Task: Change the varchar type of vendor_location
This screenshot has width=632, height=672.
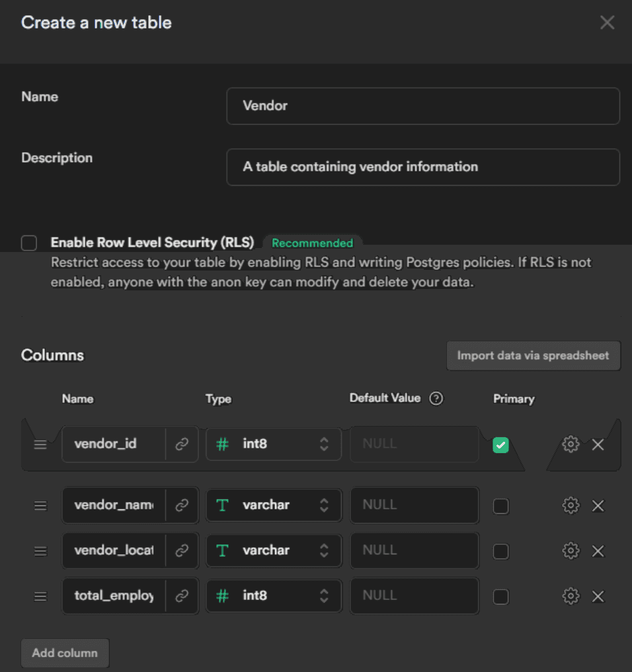Action: pyautogui.click(x=273, y=550)
